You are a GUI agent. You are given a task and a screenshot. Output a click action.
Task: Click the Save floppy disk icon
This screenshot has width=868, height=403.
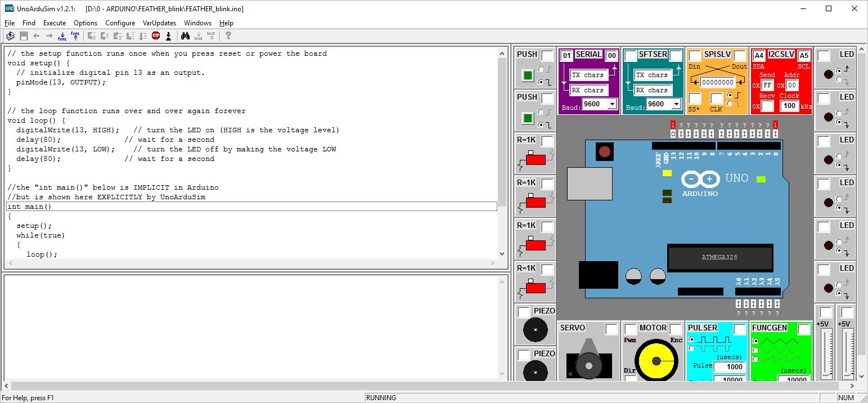tap(24, 36)
